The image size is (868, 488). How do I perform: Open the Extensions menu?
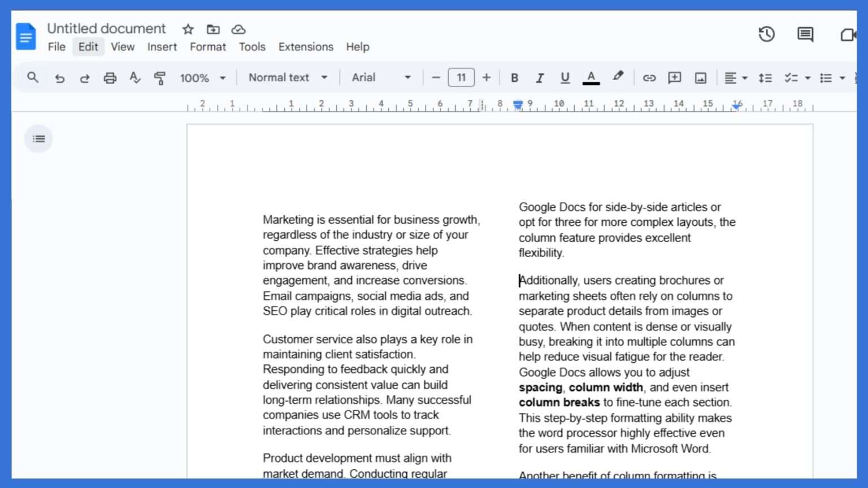[x=305, y=47]
